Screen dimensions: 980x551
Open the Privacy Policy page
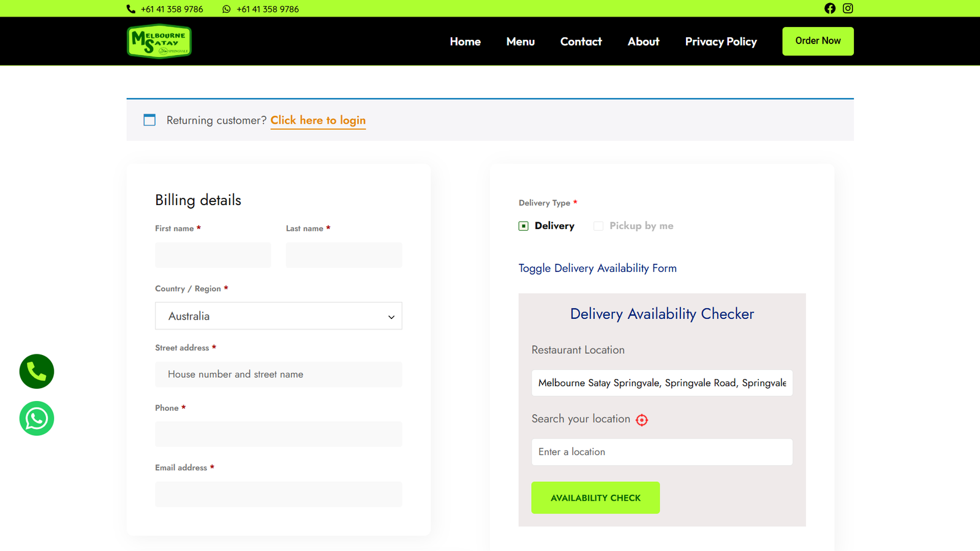point(721,42)
